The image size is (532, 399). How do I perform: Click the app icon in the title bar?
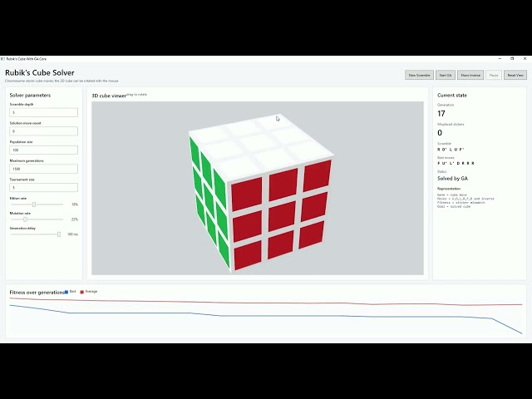point(2,59)
